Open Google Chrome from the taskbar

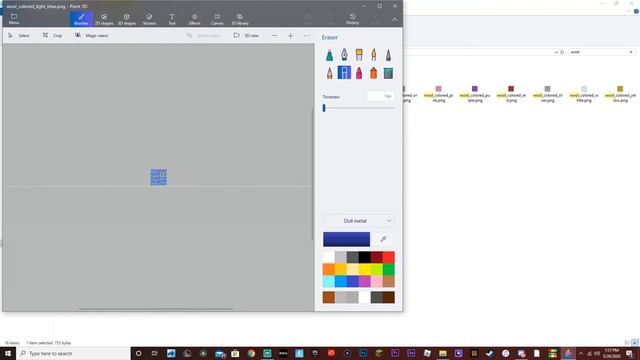(251, 353)
